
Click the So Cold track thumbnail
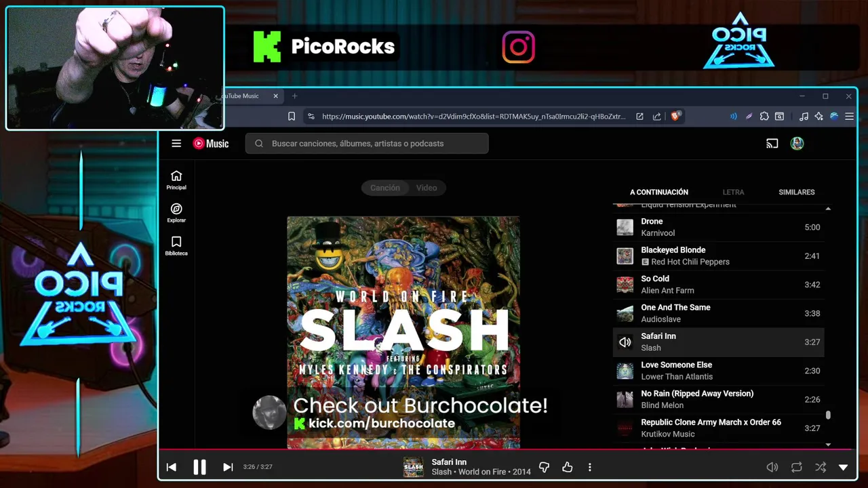[625, 285]
